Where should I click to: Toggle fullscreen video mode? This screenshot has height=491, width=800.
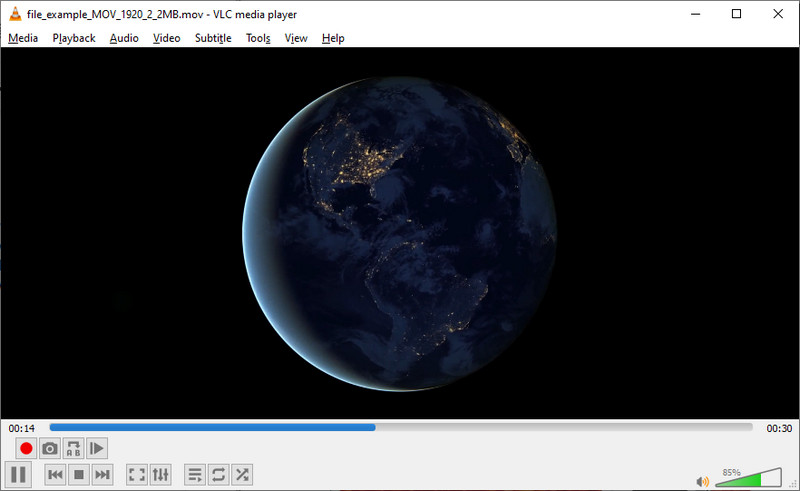tap(137, 474)
